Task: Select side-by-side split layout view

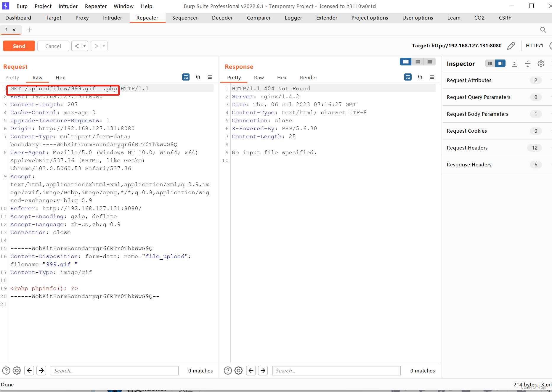Action: point(406,62)
